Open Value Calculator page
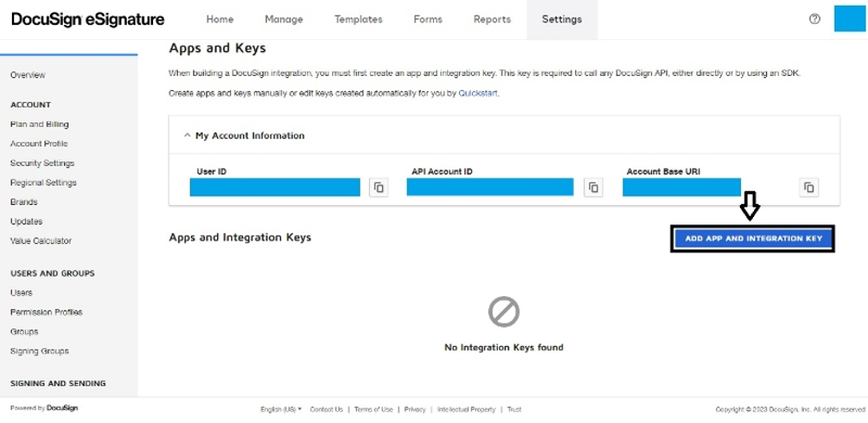This screenshot has width=868, height=423. click(x=41, y=241)
